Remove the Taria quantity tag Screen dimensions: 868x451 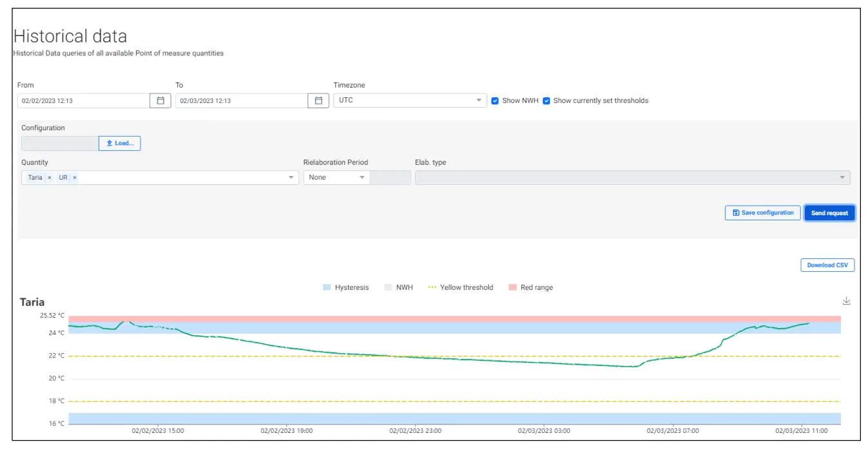[x=50, y=178]
